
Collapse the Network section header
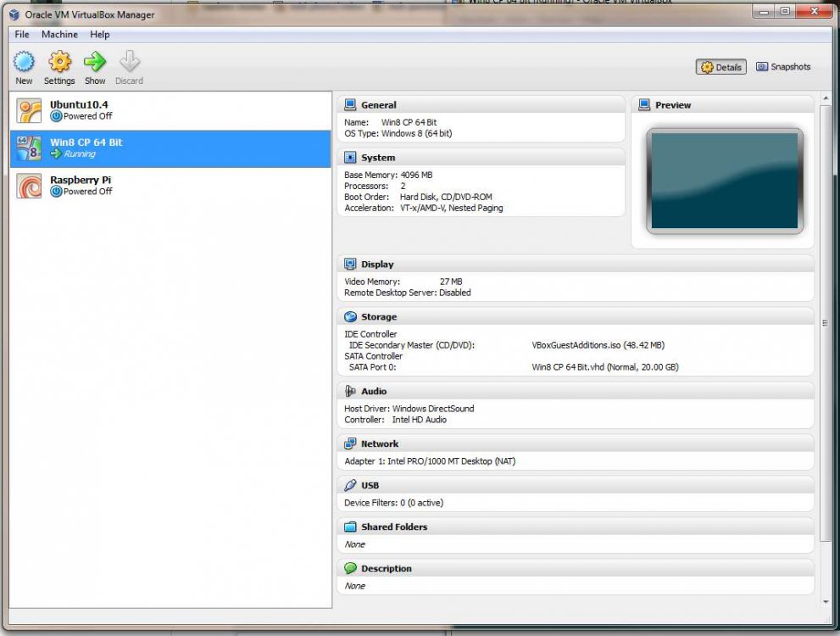379,444
